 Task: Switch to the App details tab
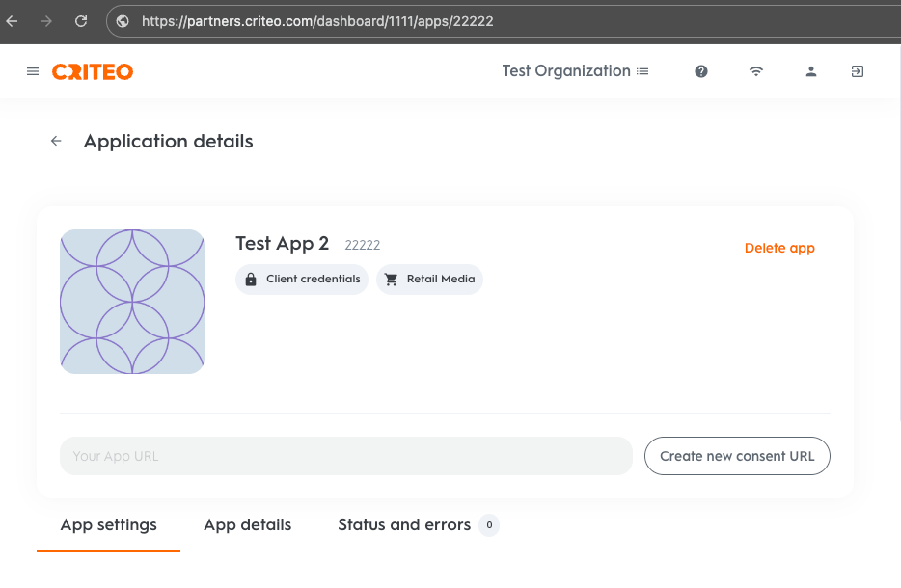(248, 524)
